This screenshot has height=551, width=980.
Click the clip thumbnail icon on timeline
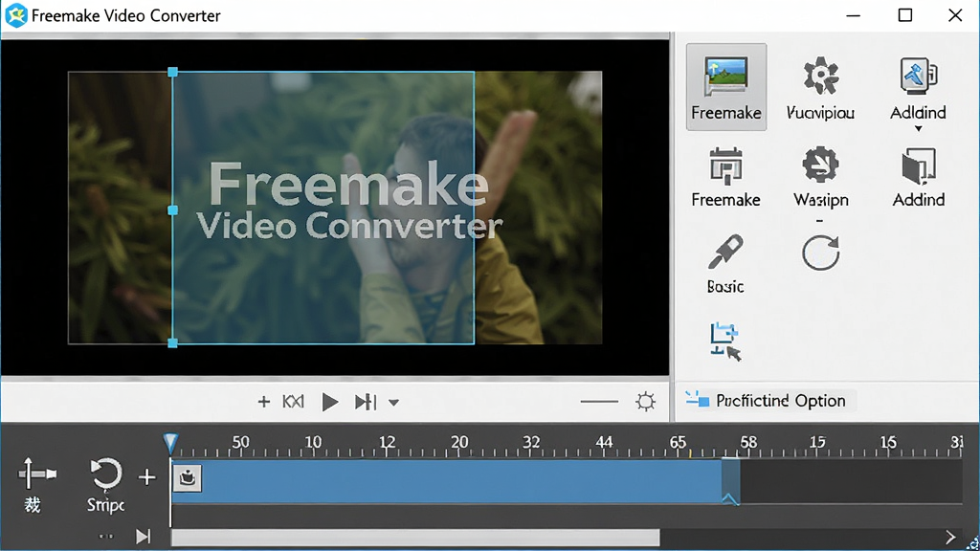click(x=187, y=478)
